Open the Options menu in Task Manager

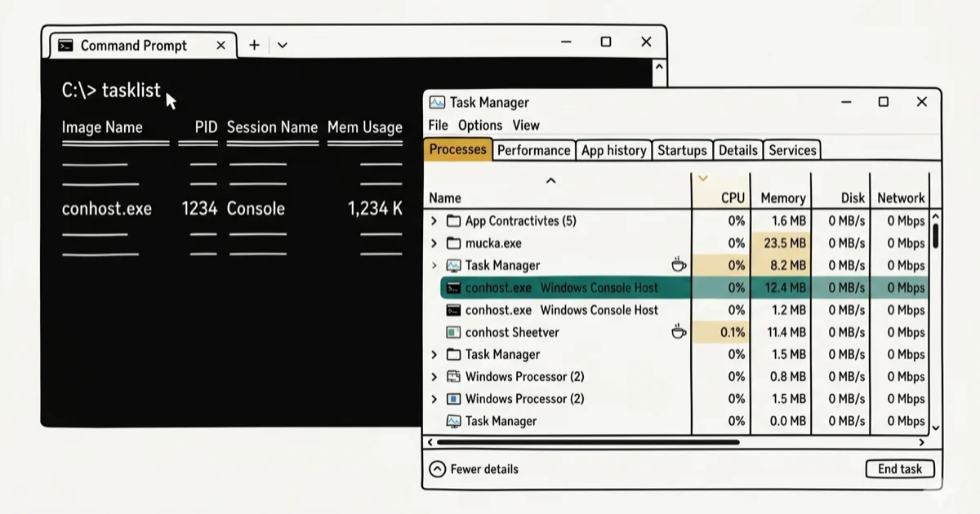pos(480,125)
